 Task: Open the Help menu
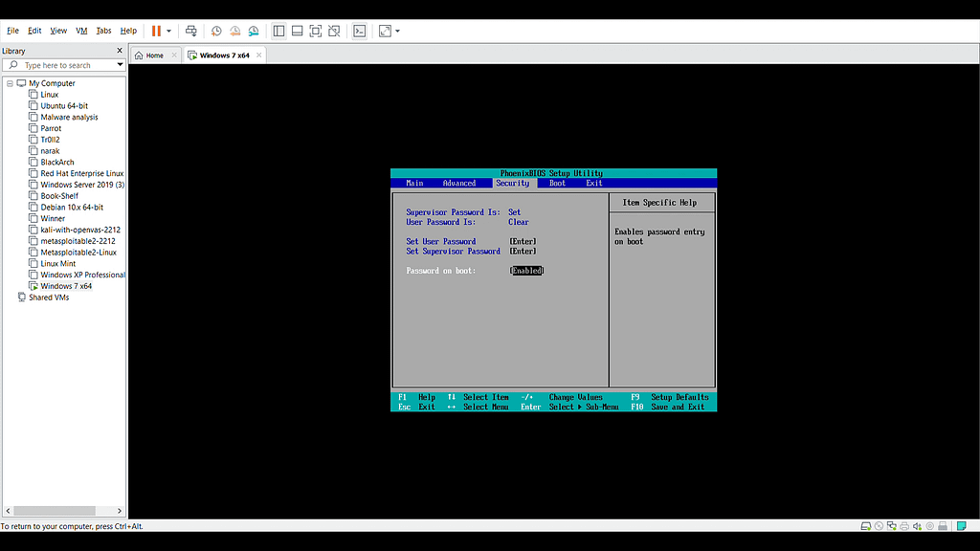[x=128, y=31]
